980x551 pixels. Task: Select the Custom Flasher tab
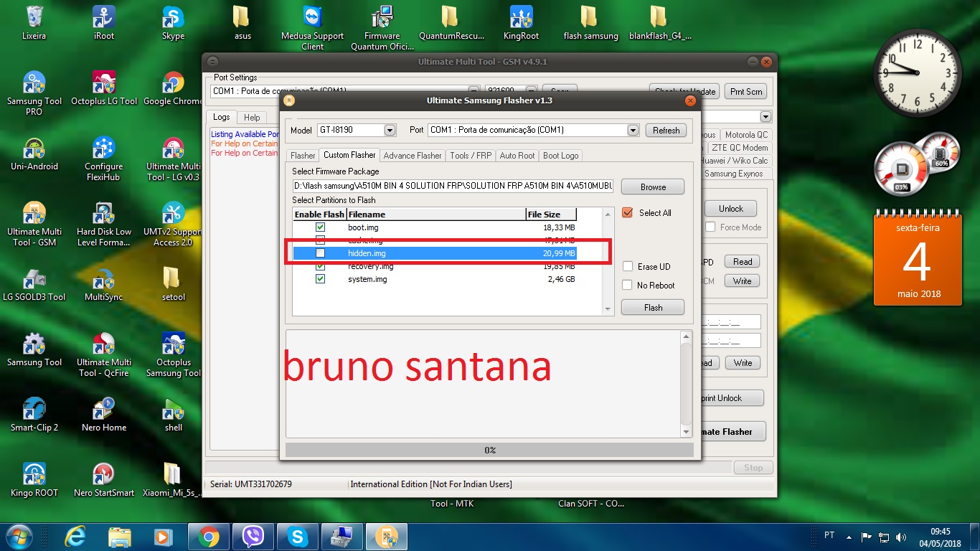pos(349,155)
